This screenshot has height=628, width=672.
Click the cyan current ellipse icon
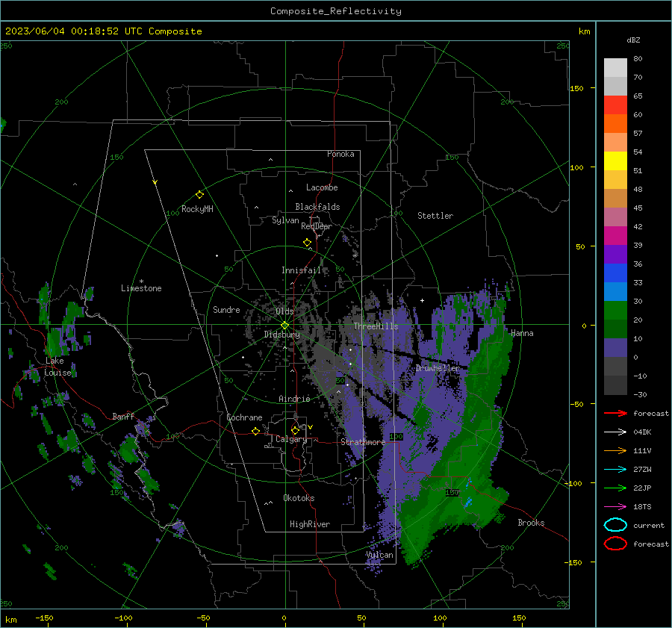615,525
